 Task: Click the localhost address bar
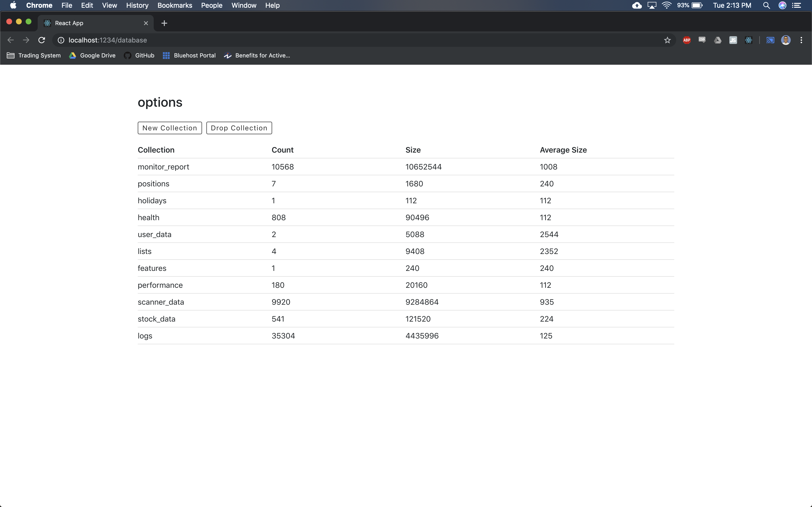point(335,40)
